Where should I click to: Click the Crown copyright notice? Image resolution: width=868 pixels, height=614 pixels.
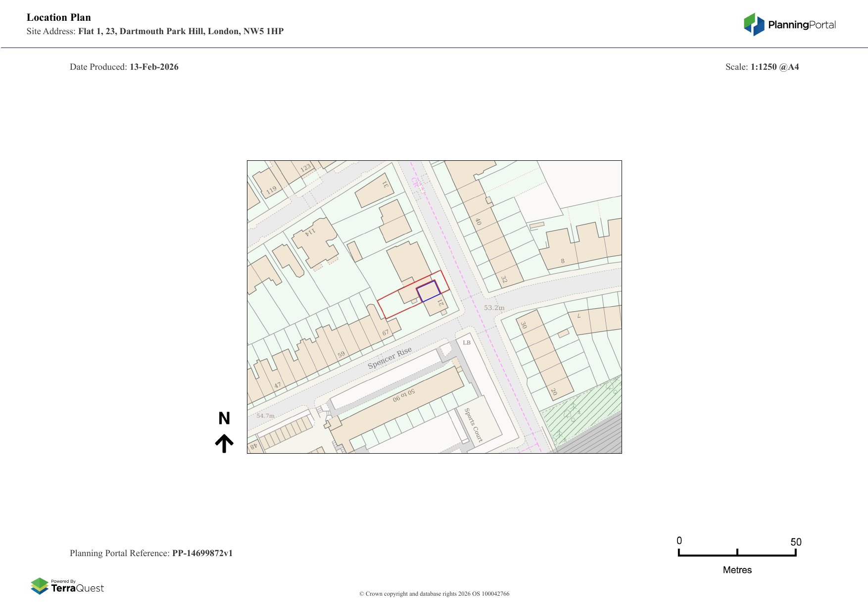click(434, 594)
